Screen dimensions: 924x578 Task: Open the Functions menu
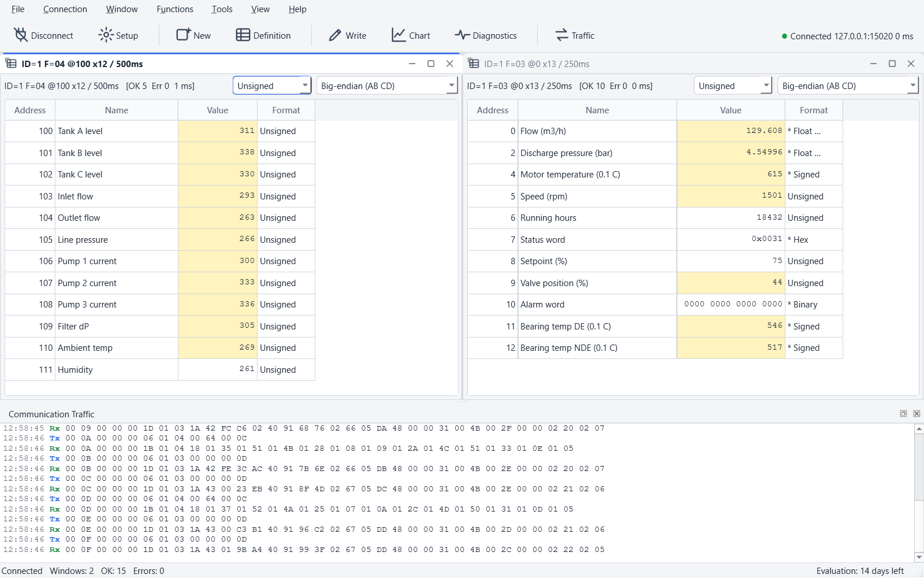tap(175, 9)
